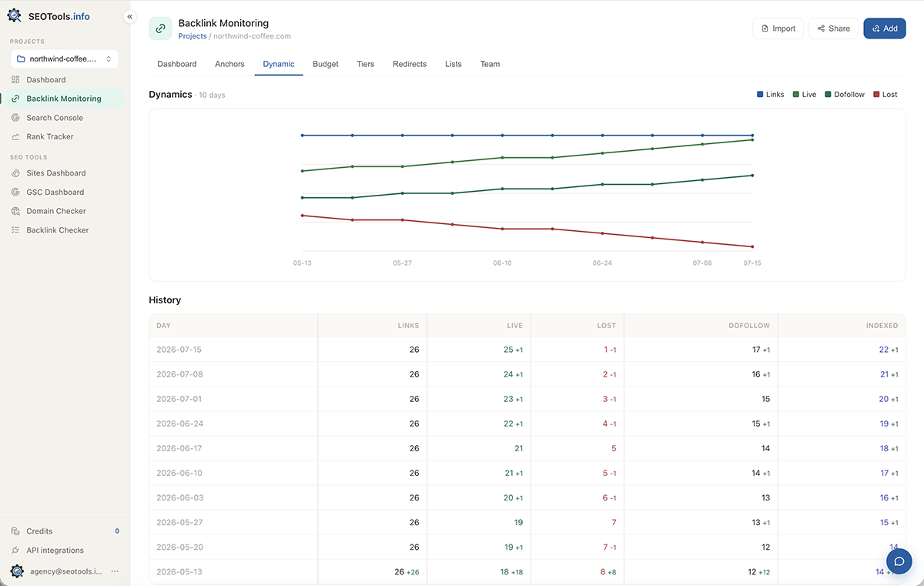Click the account avatar gear icon
Screen dimensions: 924x586
(x=17, y=571)
